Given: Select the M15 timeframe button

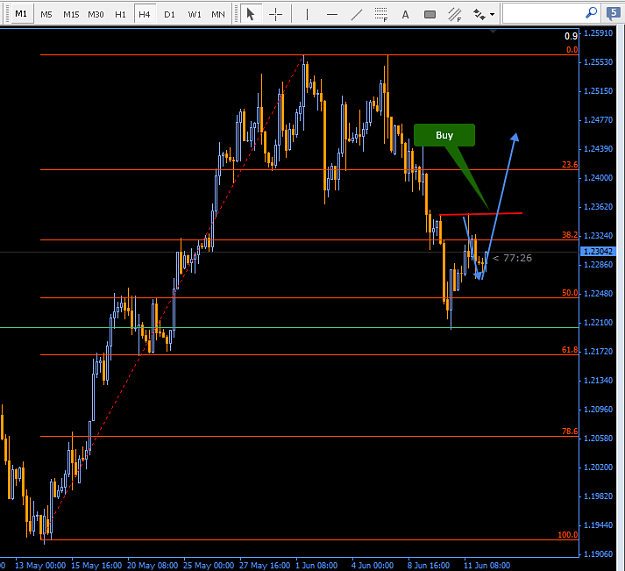Looking at the screenshot, I should (71, 15).
